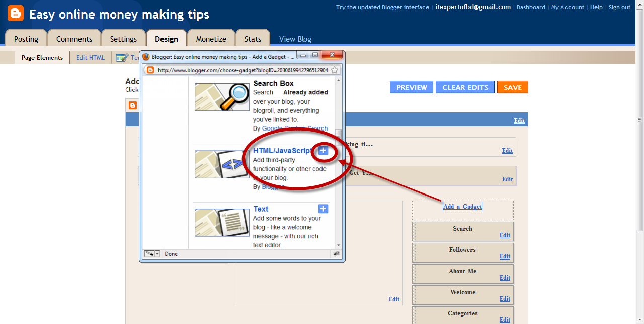The width and height of the screenshot is (644, 324).
Task: Click the popup address bar URL field
Action: tap(243, 70)
